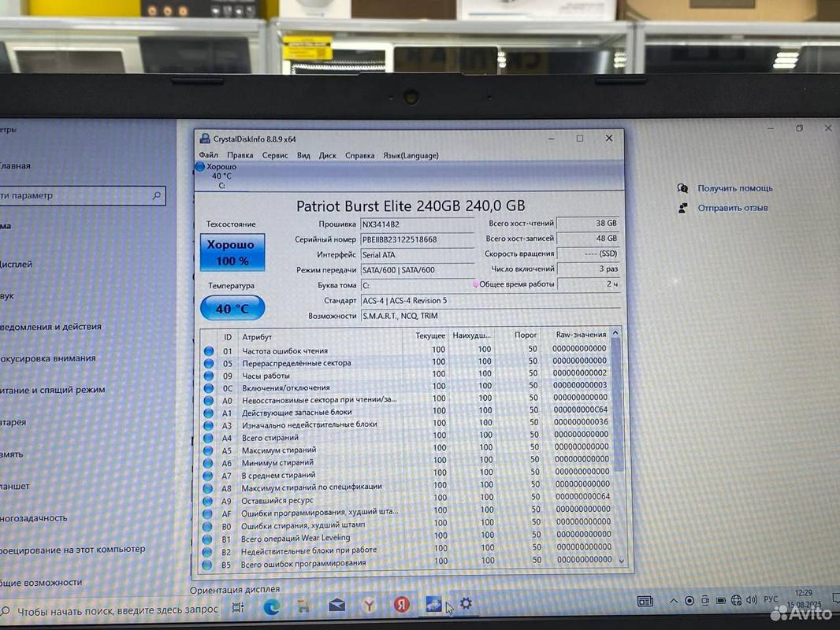The image size is (840, 630).
Task: Click the Всего хост-чтений value 38 GB
Action: [588, 223]
